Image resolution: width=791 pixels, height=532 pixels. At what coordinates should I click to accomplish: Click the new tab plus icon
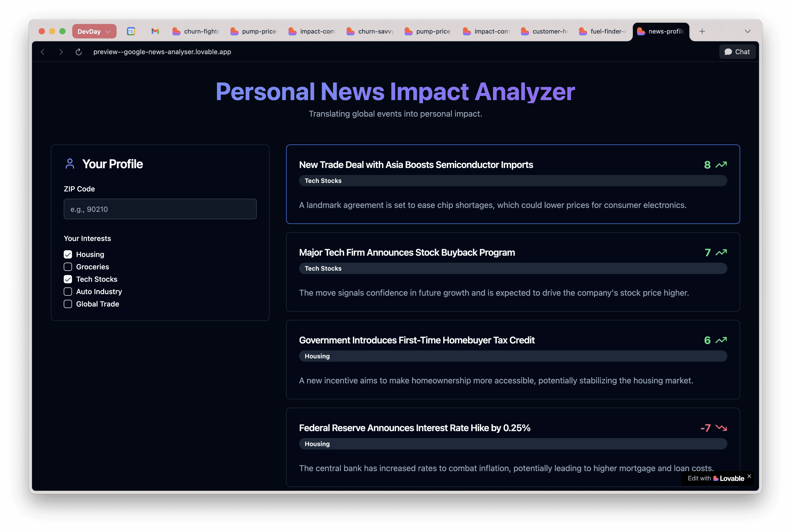click(x=702, y=31)
